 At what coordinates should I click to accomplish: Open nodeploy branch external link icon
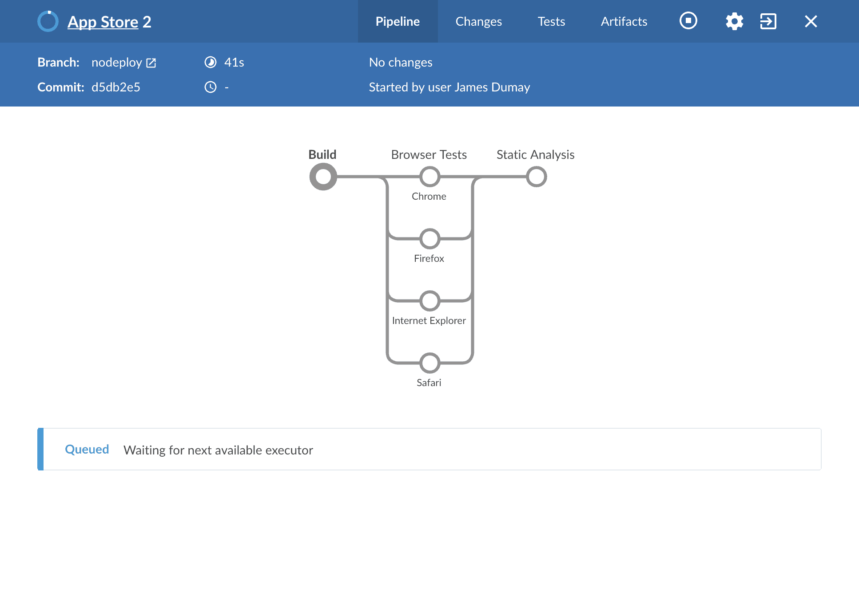(151, 63)
